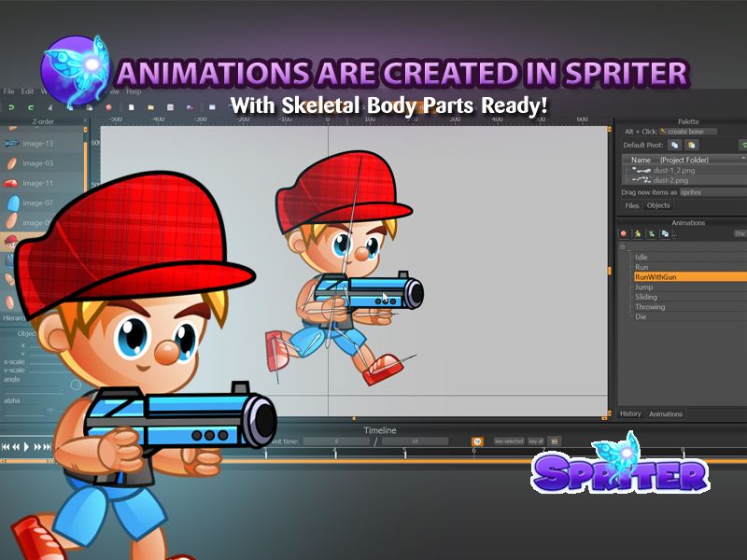Switch to the Objects tab in Palette

click(658, 205)
